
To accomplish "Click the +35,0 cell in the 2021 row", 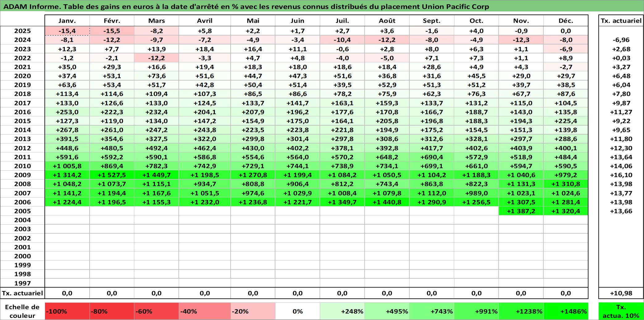I will tap(67, 67).
